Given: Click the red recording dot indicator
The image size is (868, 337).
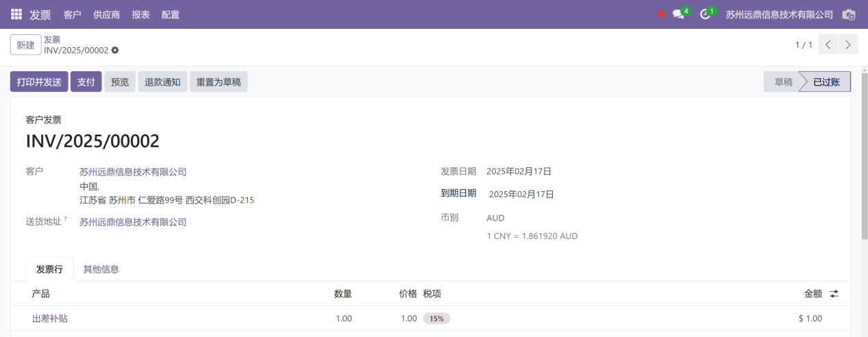Looking at the screenshot, I should 661,14.
